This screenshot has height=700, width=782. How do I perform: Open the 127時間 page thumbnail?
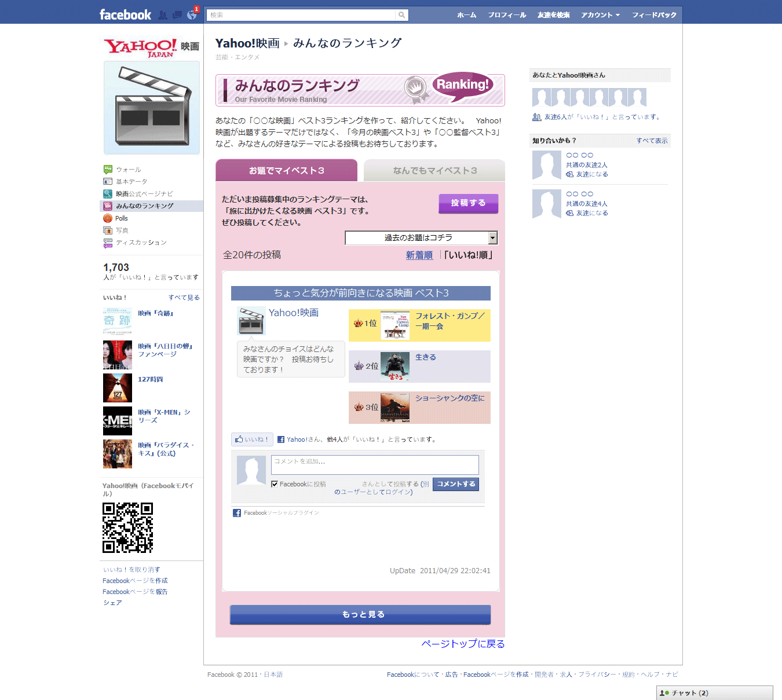(x=118, y=388)
